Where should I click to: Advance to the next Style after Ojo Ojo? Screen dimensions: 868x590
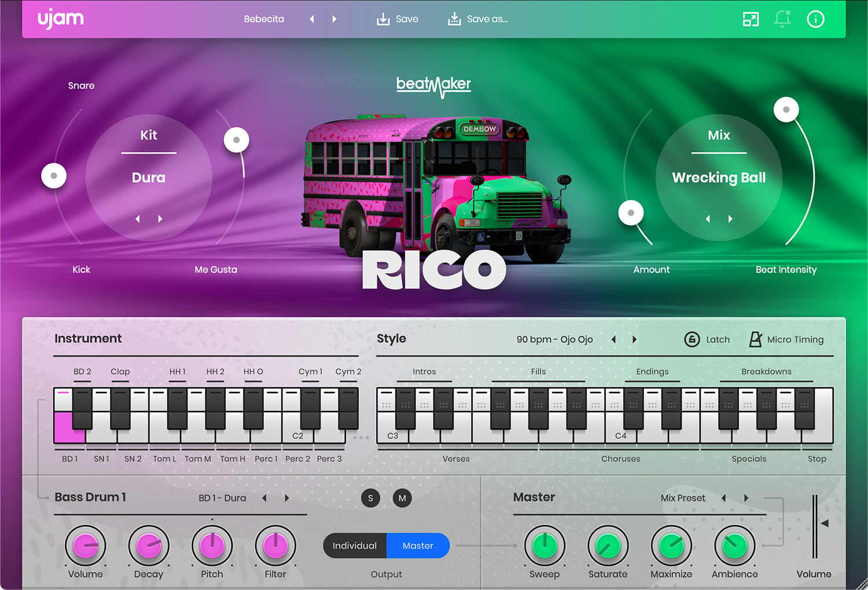(634, 339)
